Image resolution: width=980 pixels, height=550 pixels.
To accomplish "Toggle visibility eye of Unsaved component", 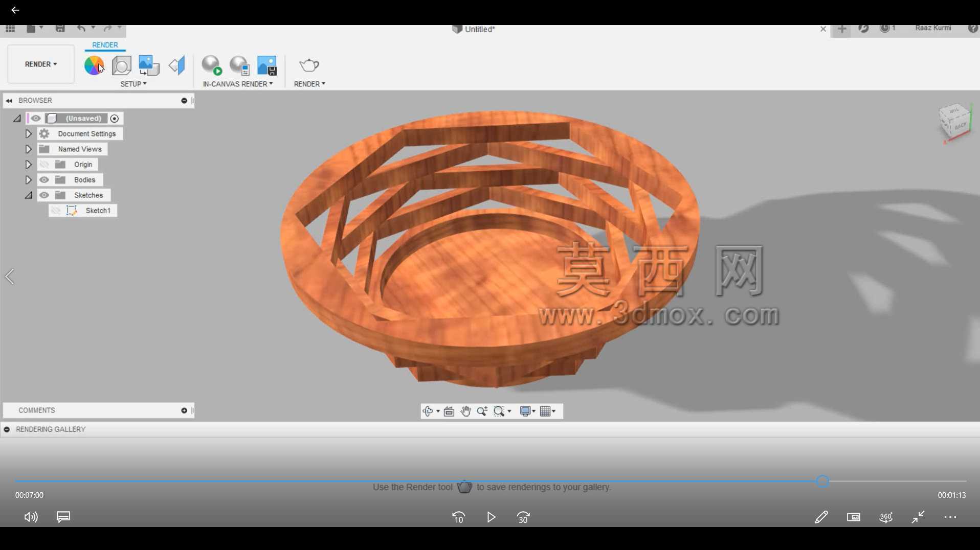I will [35, 119].
